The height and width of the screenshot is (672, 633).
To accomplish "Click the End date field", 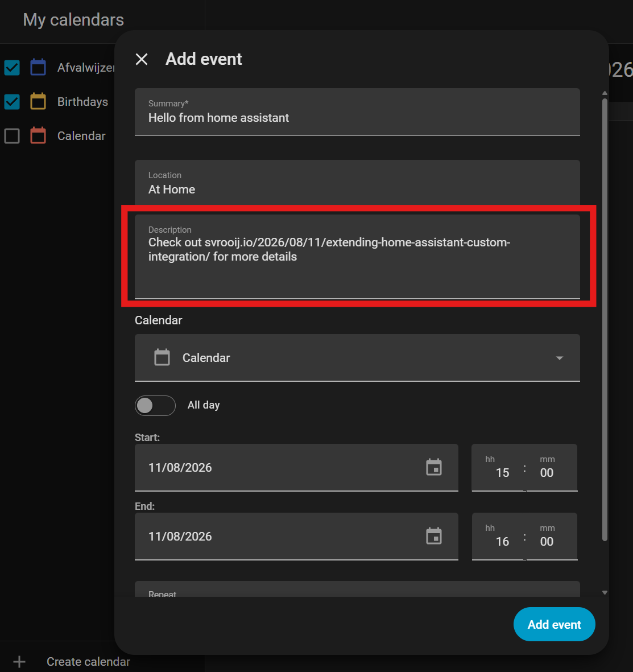I will (296, 537).
